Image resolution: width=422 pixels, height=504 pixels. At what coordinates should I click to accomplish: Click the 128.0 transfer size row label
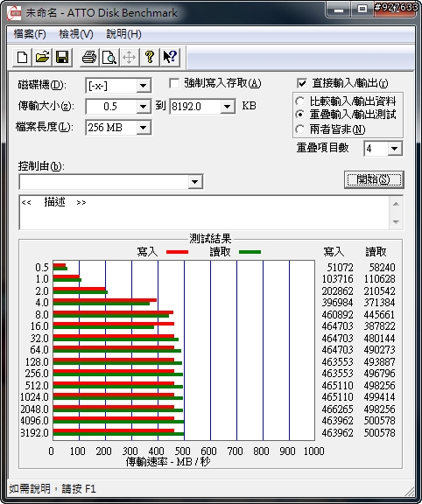click(x=37, y=362)
